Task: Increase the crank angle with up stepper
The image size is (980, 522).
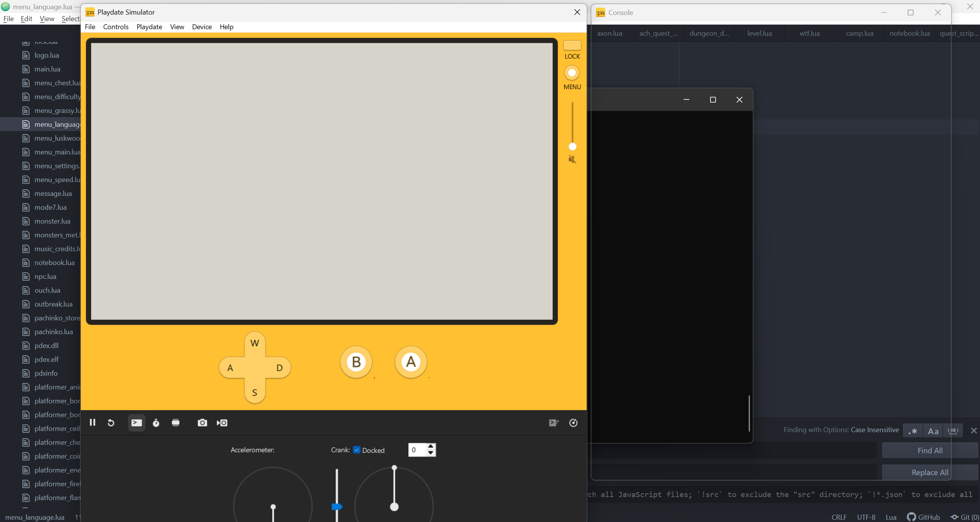Action: tap(431, 446)
